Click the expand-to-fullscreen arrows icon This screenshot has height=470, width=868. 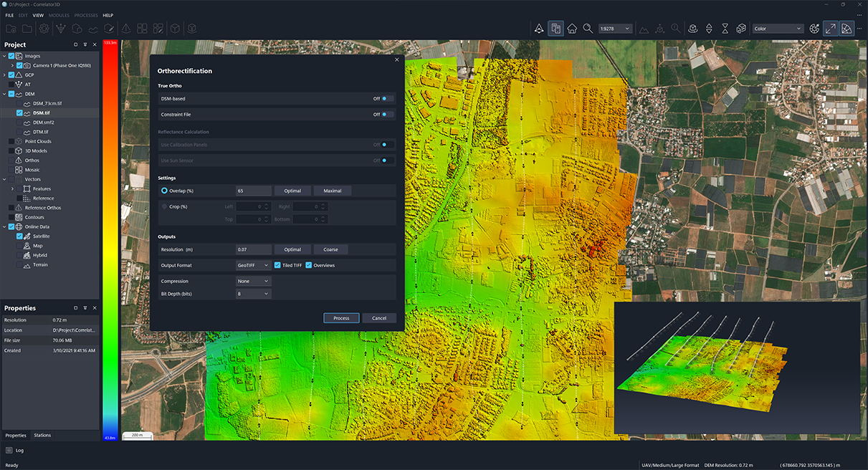829,28
